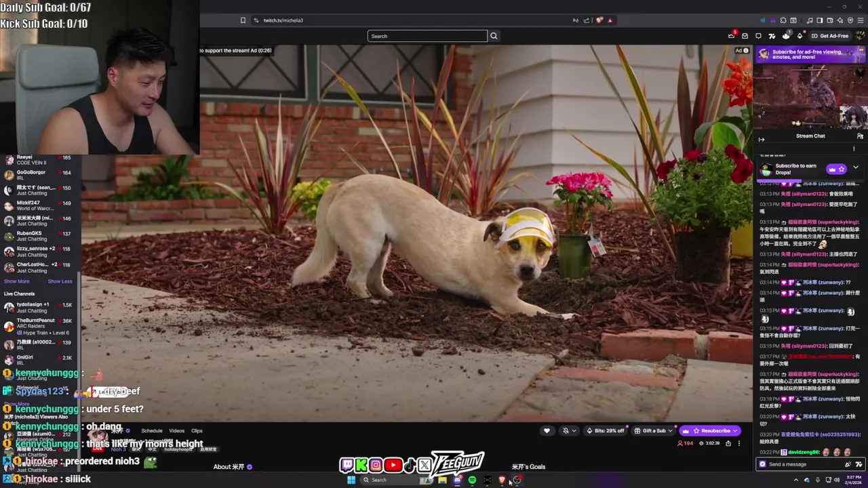The height and width of the screenshot is (488, 868).
Task: Click the media control music note icon
Action: [x=810, y=20]
